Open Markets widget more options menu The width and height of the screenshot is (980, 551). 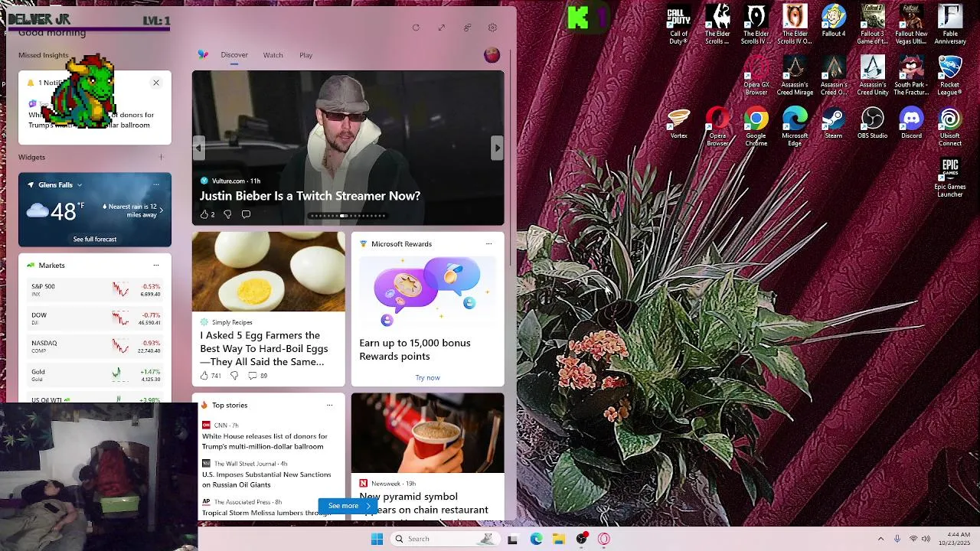156,265
